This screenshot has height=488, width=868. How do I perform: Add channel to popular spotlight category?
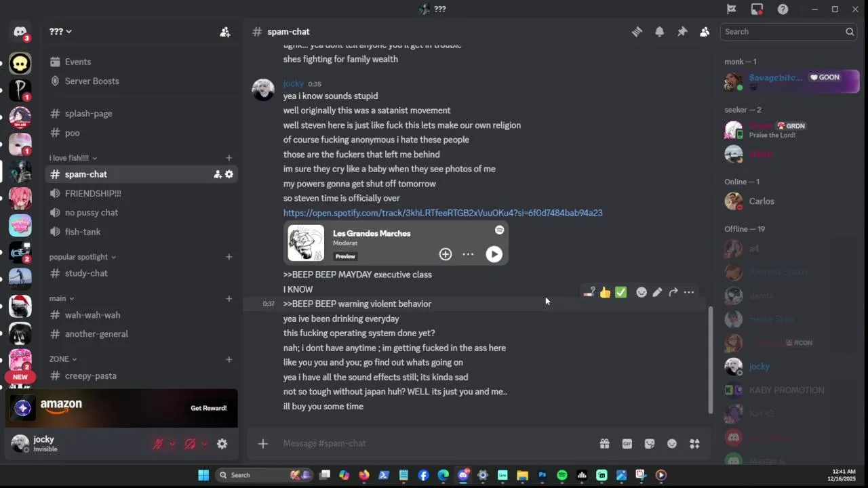pos(229,257)
